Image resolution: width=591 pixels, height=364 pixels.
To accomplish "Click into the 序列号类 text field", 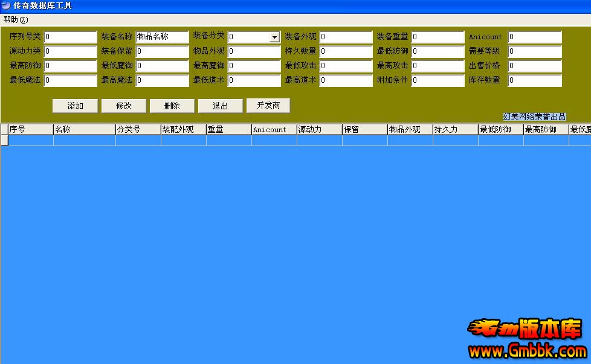I will pyautogui.click(x=70, y=37).
